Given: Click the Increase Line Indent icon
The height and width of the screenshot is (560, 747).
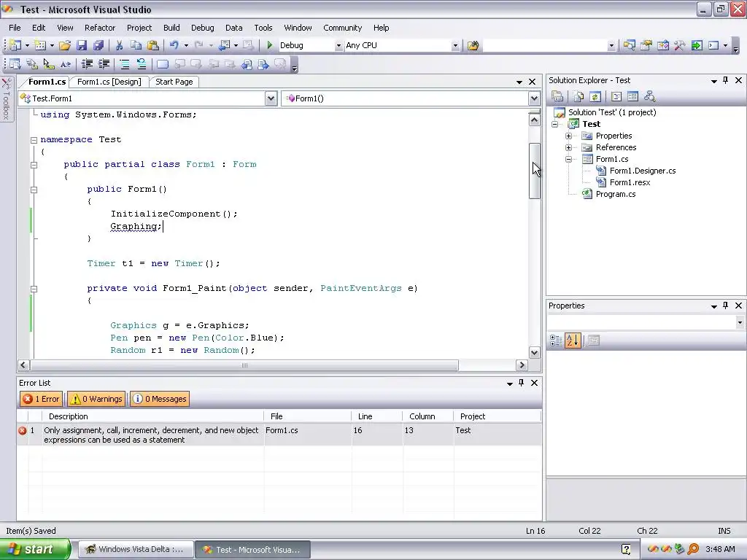Looking at the screenshot, I should tap(104, 64).
